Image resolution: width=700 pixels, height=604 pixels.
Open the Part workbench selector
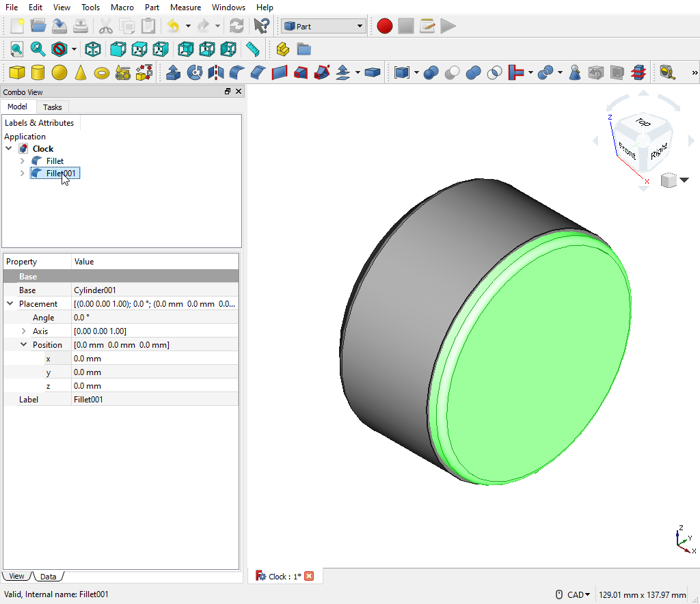(323, 27)
